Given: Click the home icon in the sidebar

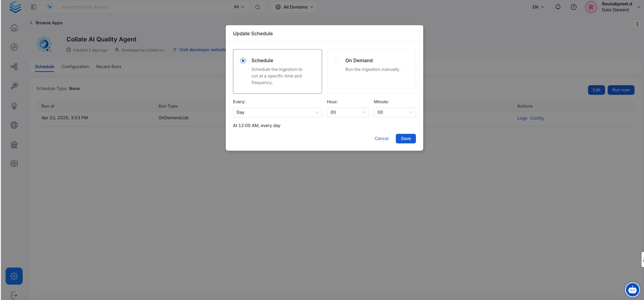Looking at the screenshot, I should (x=14, y=28).
